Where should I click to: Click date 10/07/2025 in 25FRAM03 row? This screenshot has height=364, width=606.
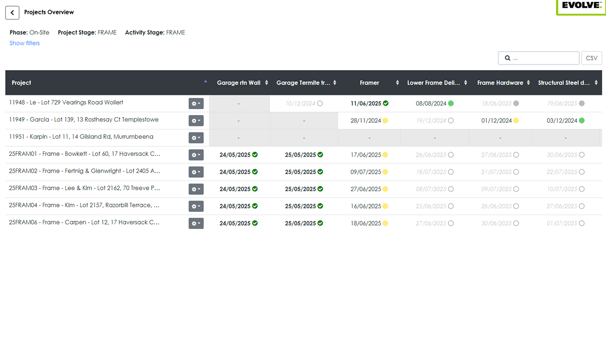(562, 189)
